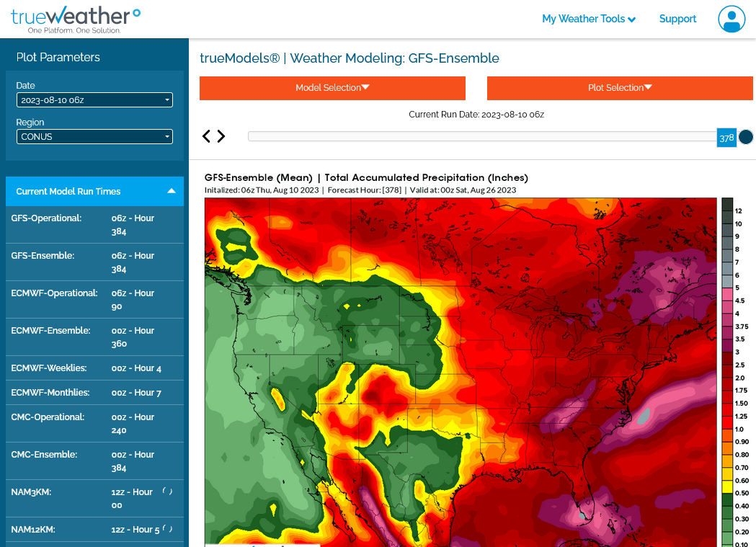The width and height of the screenshot is (756, 547).
Task: Open the Date dropdown 2023-08-10 06z
Action: click(94, 99)
